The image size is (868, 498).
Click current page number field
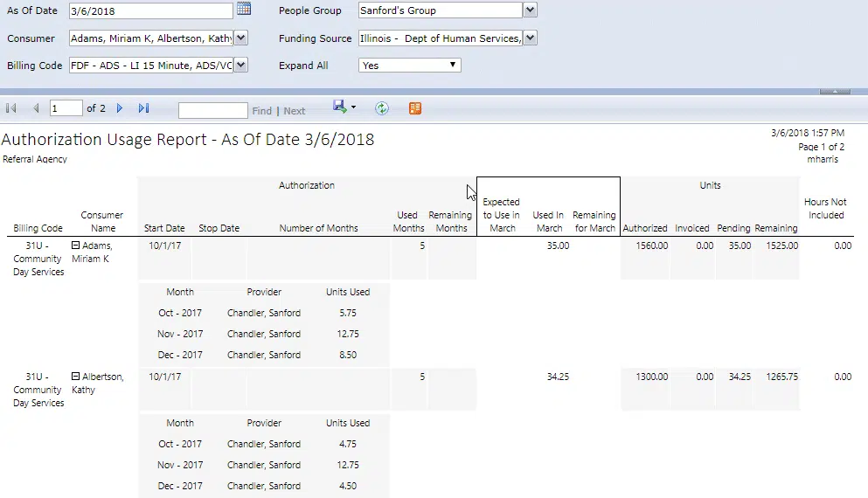pyautogui.click(x=66, y=108)
